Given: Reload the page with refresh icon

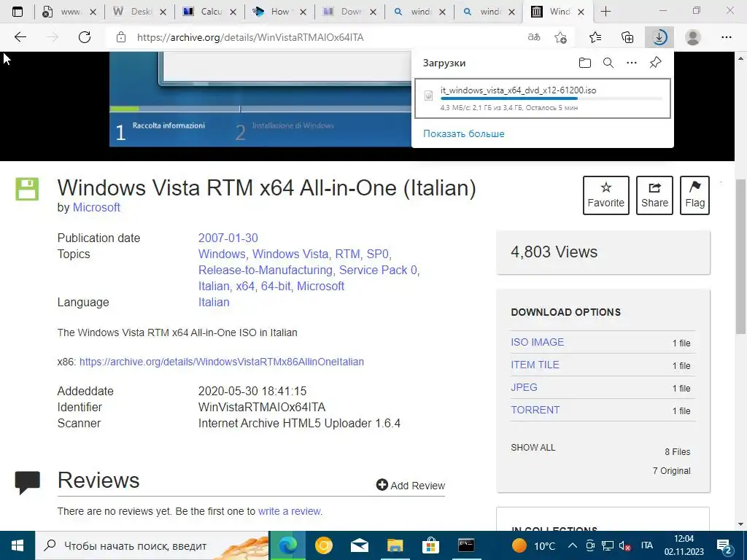Looking at the screenshot, I should coord(85,37).
